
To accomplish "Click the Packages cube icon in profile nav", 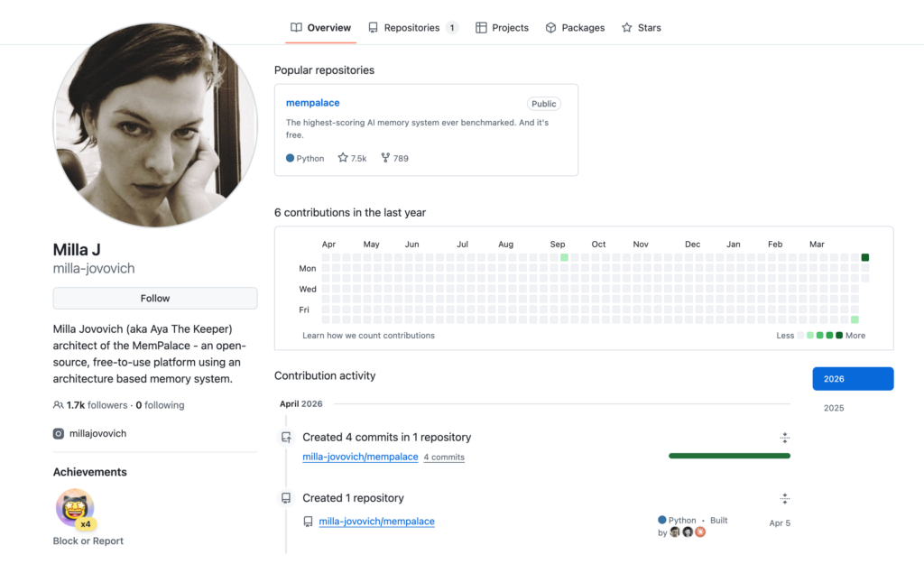I will tap(550, 27).
